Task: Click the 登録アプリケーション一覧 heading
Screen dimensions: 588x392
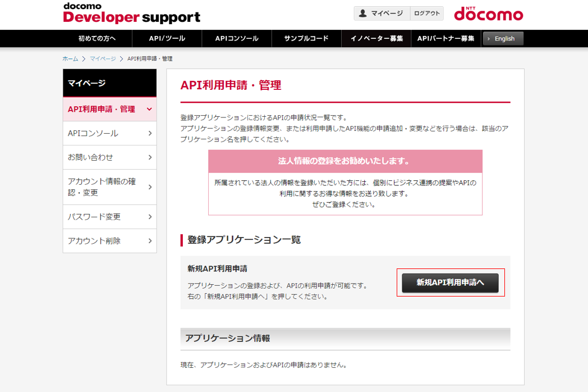Action: click(x=244, y=240)
